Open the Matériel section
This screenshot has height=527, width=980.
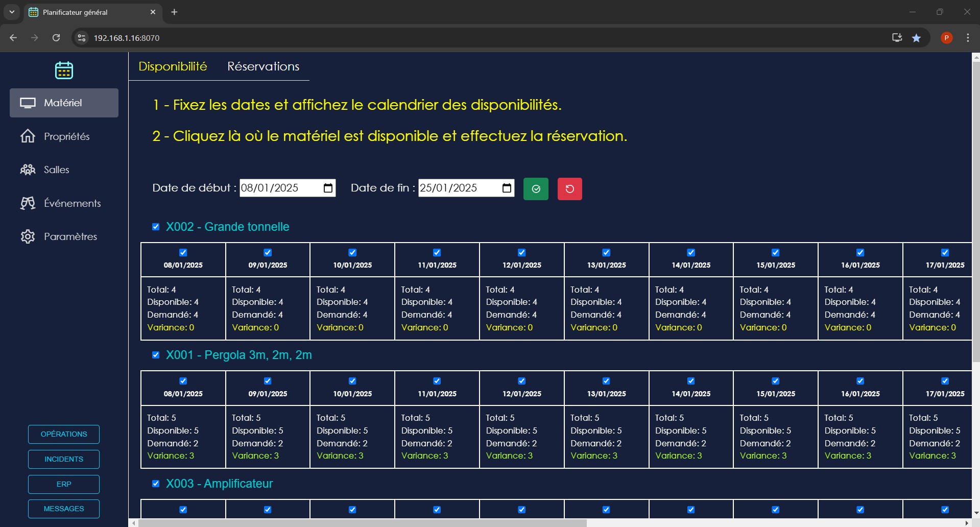pos(64,103)
